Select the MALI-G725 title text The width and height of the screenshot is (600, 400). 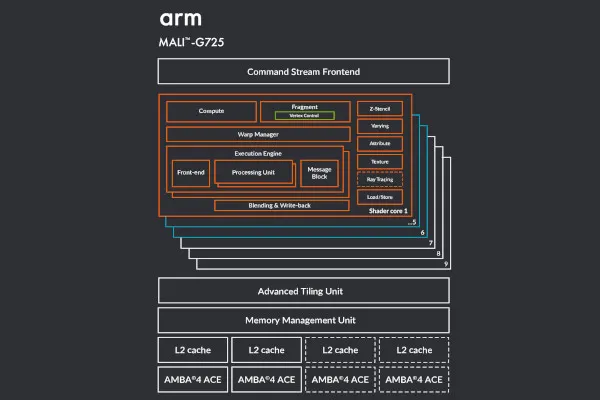pos(192,43)
